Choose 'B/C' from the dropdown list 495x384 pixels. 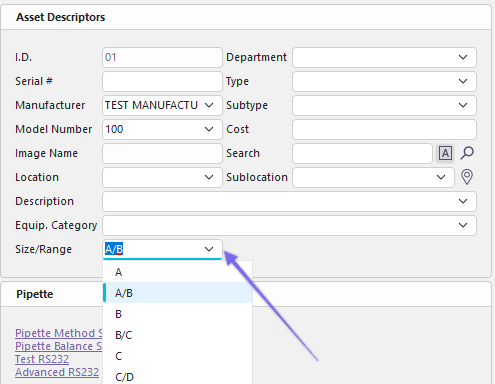178,335
